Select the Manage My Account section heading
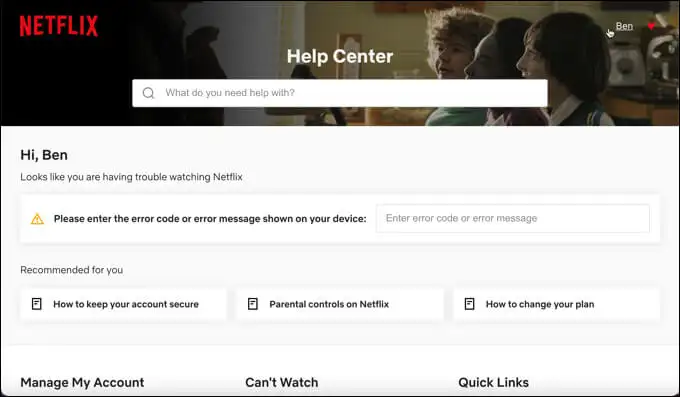This screenshot has height=397, width=680. 82,382
